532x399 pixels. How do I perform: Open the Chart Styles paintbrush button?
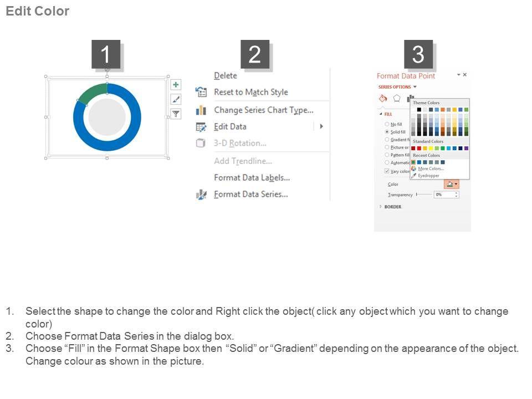[x=176, y=100]
